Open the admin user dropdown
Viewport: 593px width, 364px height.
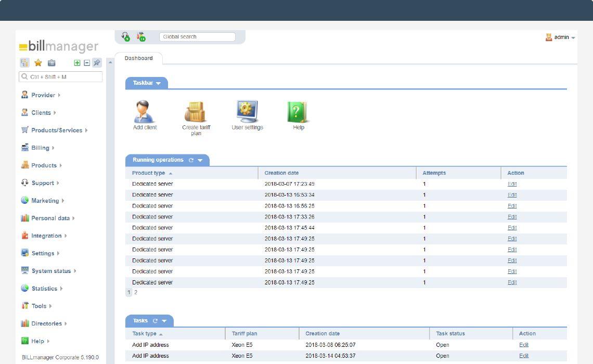click(561, 37)
